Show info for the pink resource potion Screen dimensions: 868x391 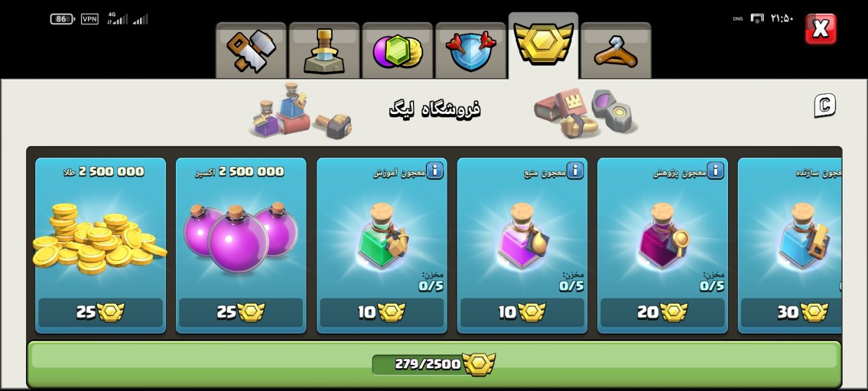click(x=575, y=171)
